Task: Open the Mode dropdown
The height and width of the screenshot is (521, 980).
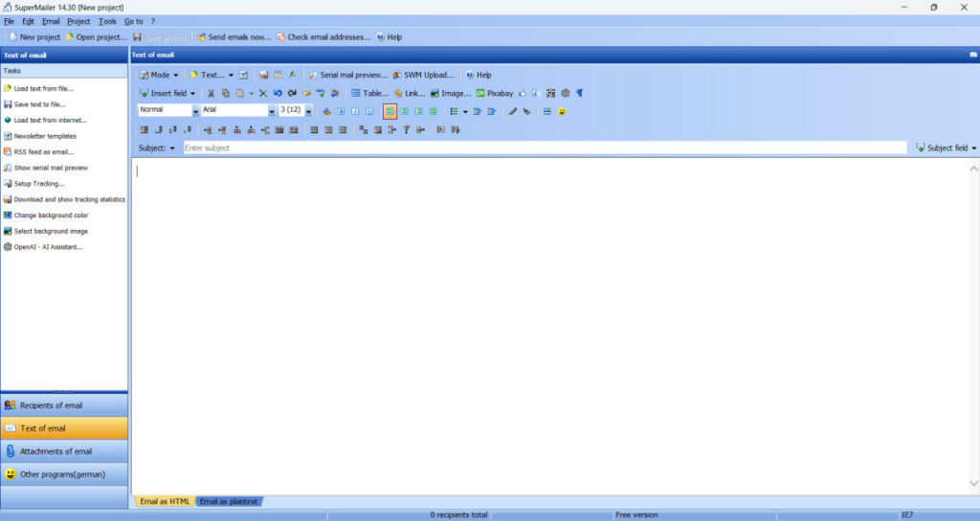Action: pyautogui.click(x=160, y=75)
